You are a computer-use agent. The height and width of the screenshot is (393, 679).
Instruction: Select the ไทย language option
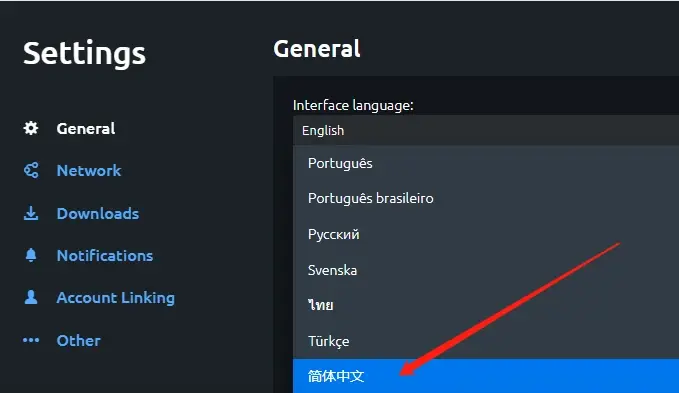[486, 305]
